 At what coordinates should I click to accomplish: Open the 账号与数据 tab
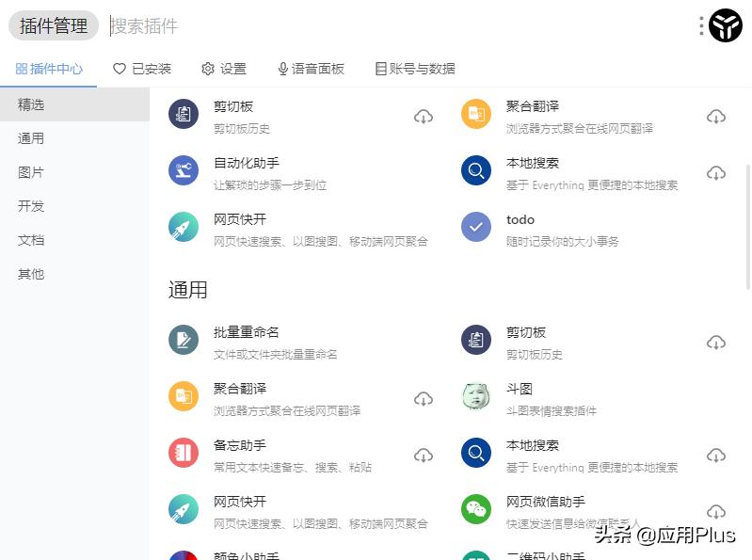point(415,69)
